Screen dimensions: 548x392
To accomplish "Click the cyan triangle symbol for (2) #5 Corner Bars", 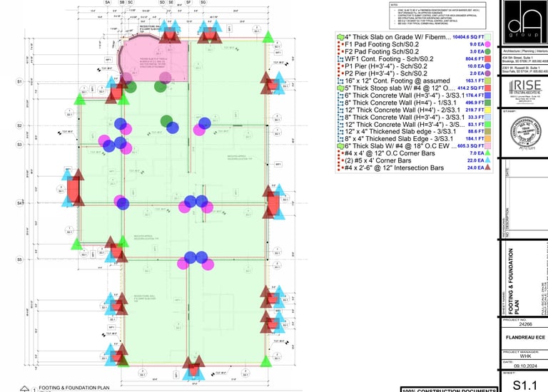I will pyautogui.click(x=487, y=160).
